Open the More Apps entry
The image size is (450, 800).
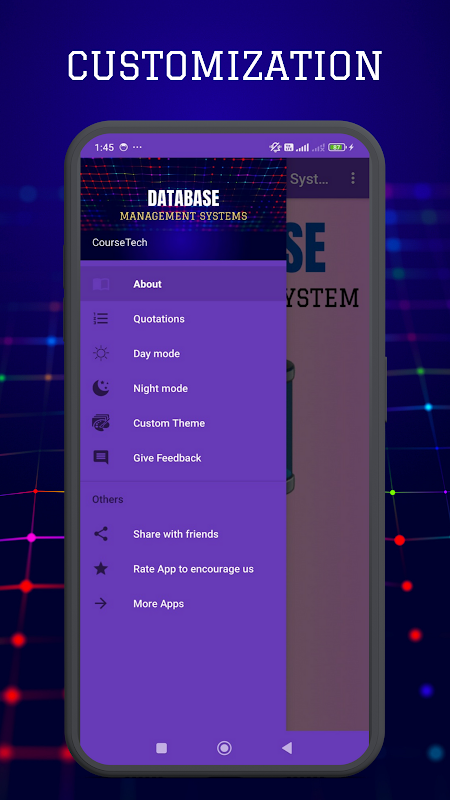pos(183,604)
